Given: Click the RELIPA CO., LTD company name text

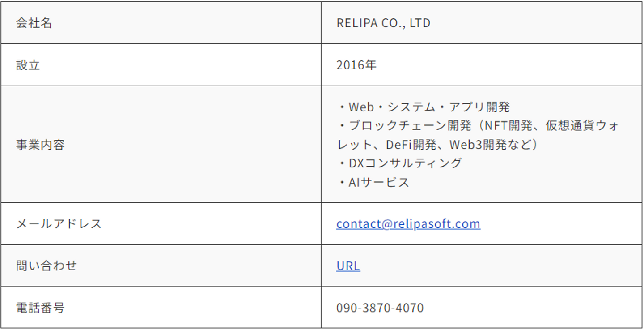Looking at the screenshot, I should (383, 23).
